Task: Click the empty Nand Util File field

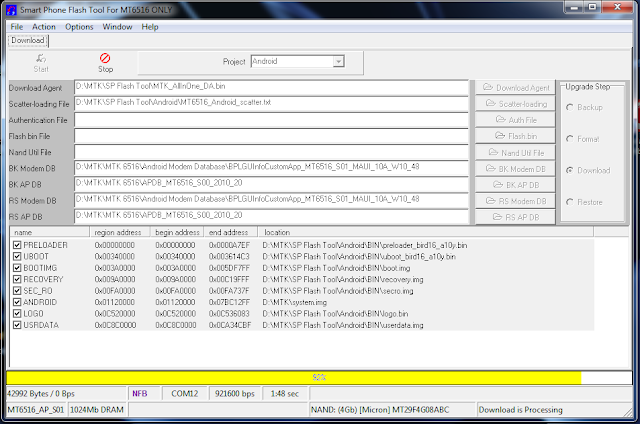Action: 271,152
